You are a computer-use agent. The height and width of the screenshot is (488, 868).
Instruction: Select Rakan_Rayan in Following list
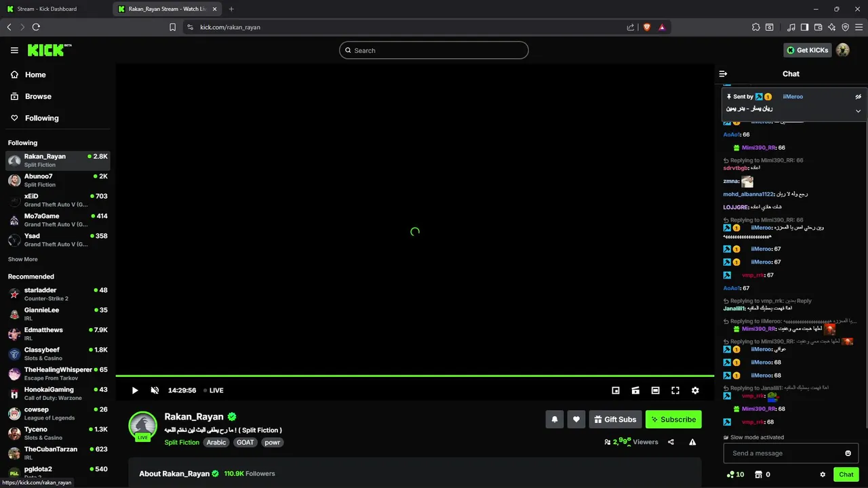click(x=58, y=161)
